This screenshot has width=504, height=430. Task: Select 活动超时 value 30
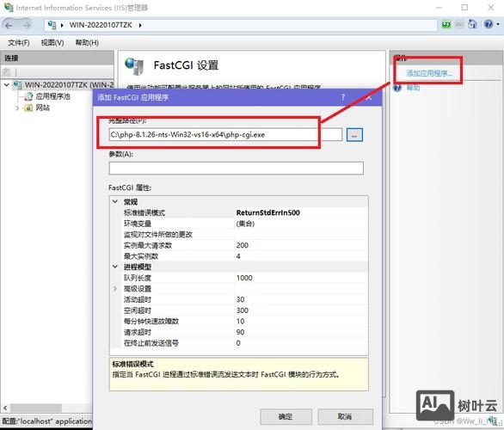tap(240, 299)
